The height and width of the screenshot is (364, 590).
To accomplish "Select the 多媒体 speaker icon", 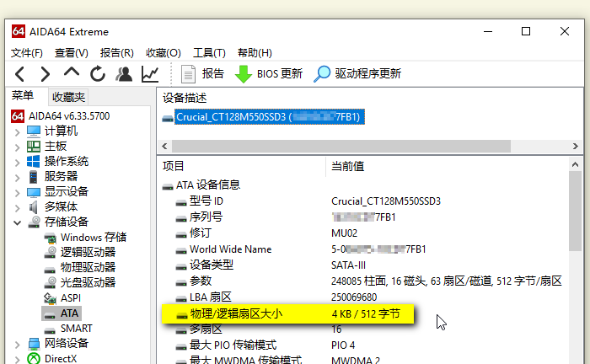I will point(33,206).
